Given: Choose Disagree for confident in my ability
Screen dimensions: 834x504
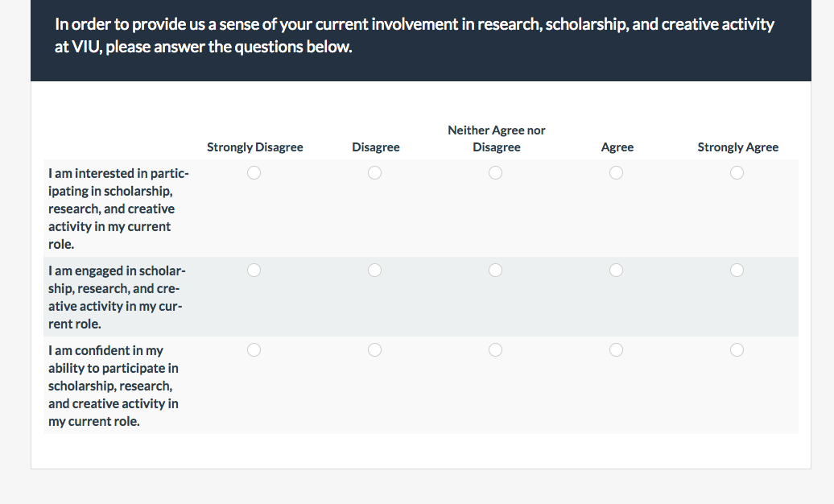Looking at the screenshot, I should point(375,350).
